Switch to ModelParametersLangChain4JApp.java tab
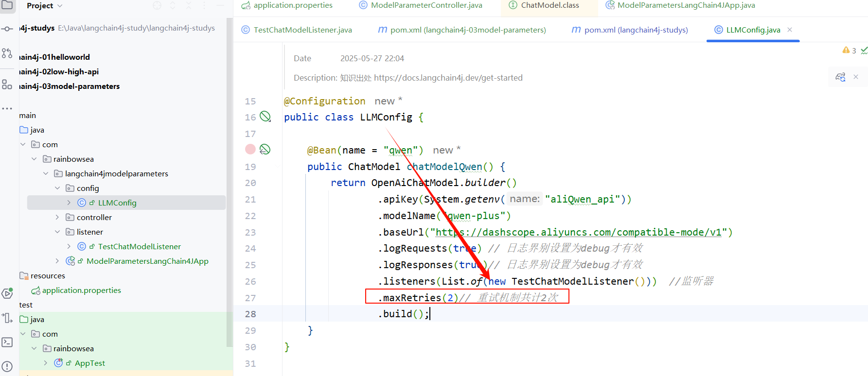Viewport: 868px width, 376px height. click(680, 5)
